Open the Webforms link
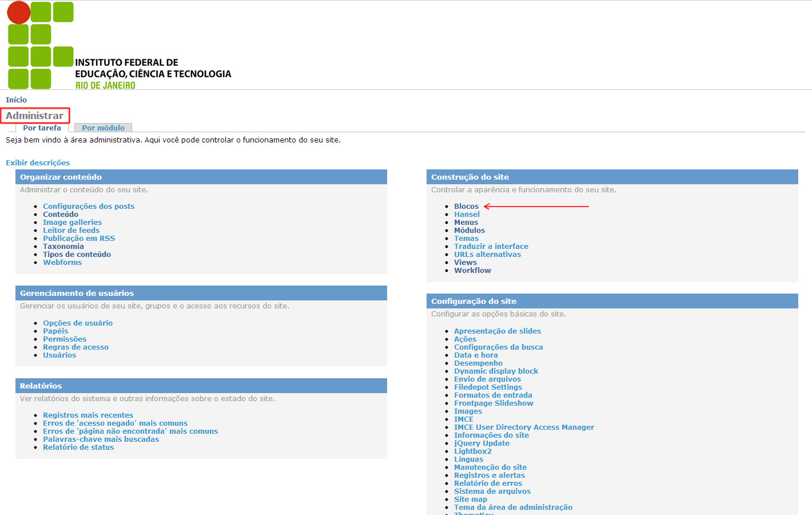812x515 pixels. coord(62,263)
